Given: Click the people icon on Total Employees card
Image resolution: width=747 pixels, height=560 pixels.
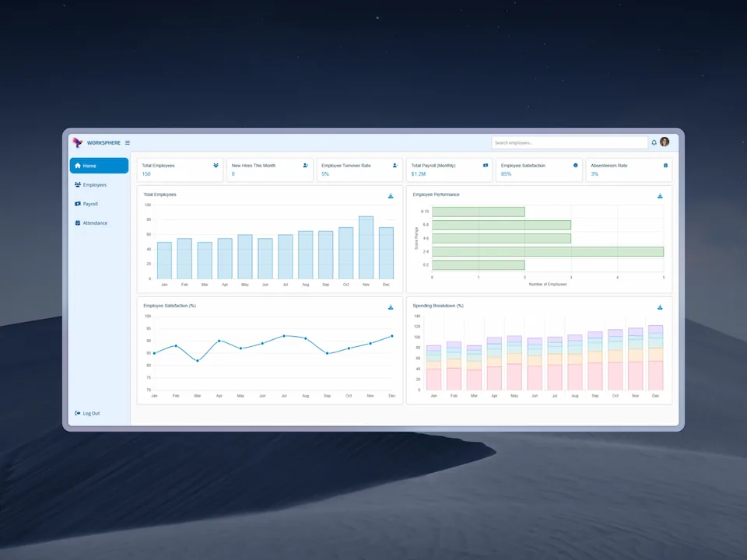Looking at the screenshot, I should coord(214,165).
